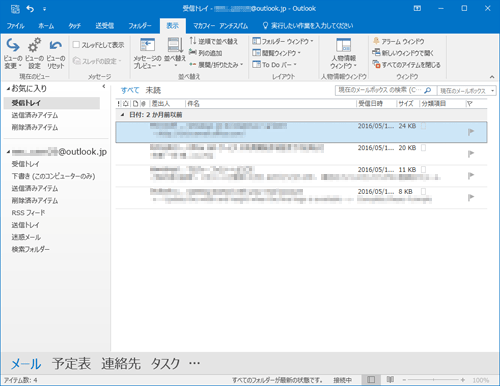Click send/receive icon in quick access toolbar
Image resolution: width=500 pixels, height=386 pixels.
pyautogui.click(x=15, y=9)
